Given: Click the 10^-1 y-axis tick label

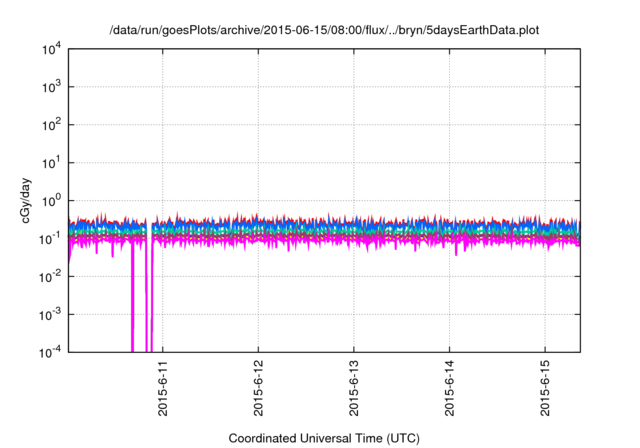Looking at the screenshot, I should click(50, 239).
